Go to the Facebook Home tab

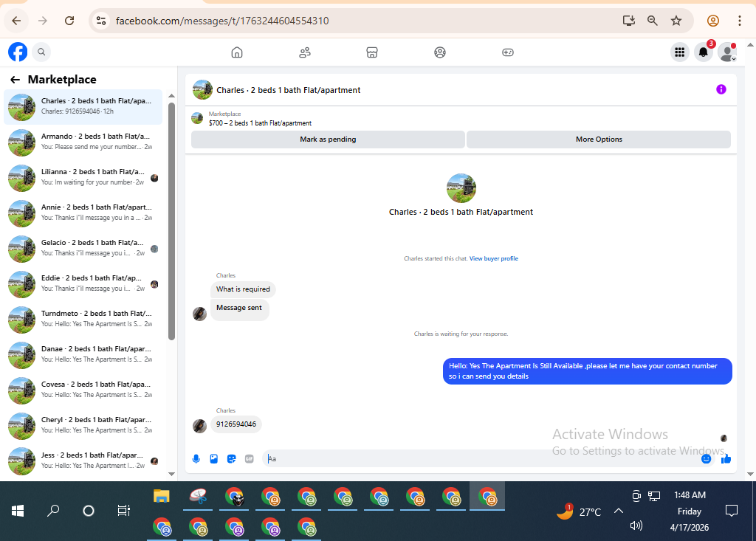pos(237,52)
